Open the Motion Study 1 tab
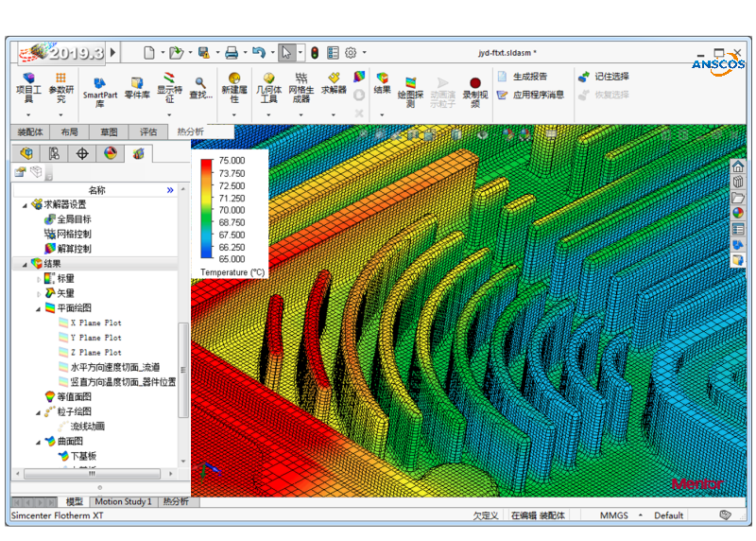 [122, 501]
